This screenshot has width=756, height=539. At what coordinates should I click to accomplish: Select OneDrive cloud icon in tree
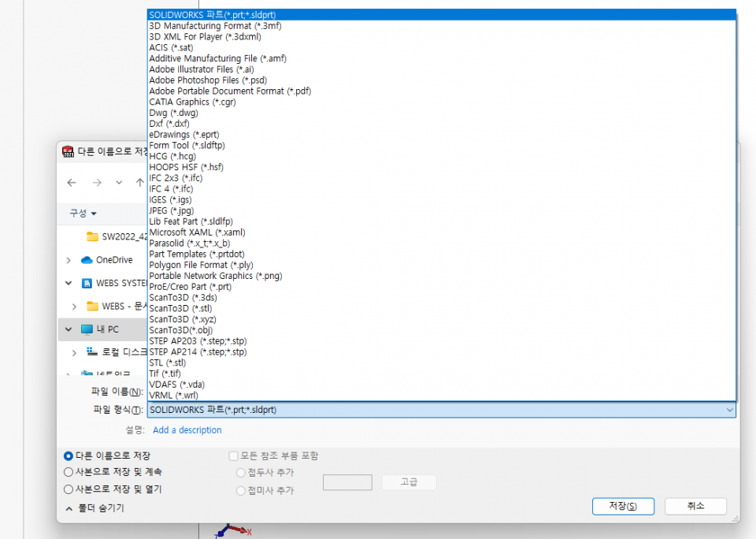coord(87,260)
